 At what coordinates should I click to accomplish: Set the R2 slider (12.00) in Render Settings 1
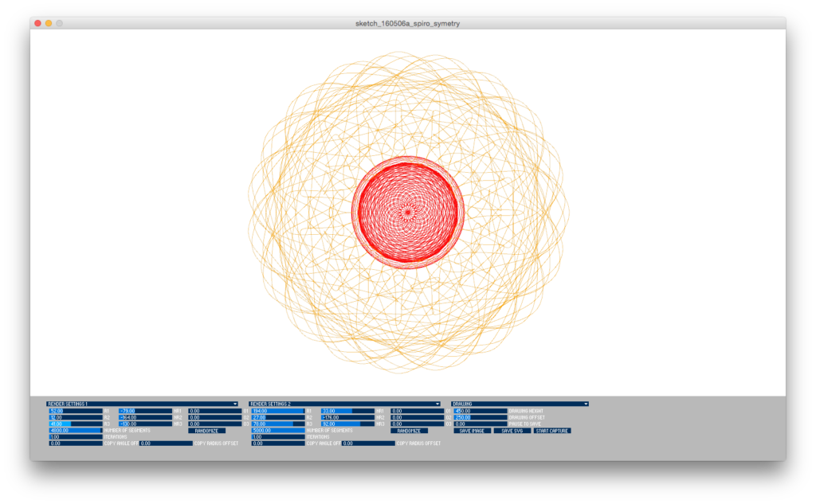click(x=76, y=418)
